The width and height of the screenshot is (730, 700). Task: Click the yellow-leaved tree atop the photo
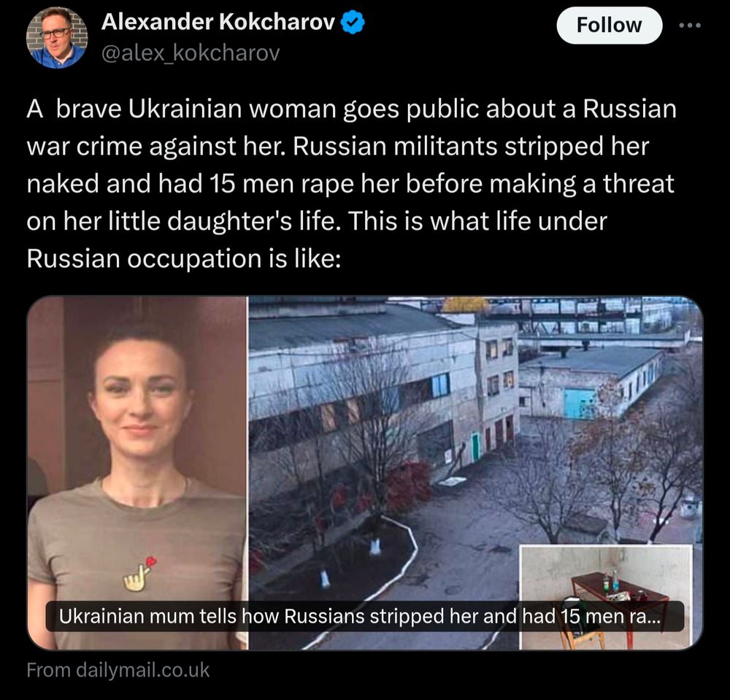tap(464, 305)
